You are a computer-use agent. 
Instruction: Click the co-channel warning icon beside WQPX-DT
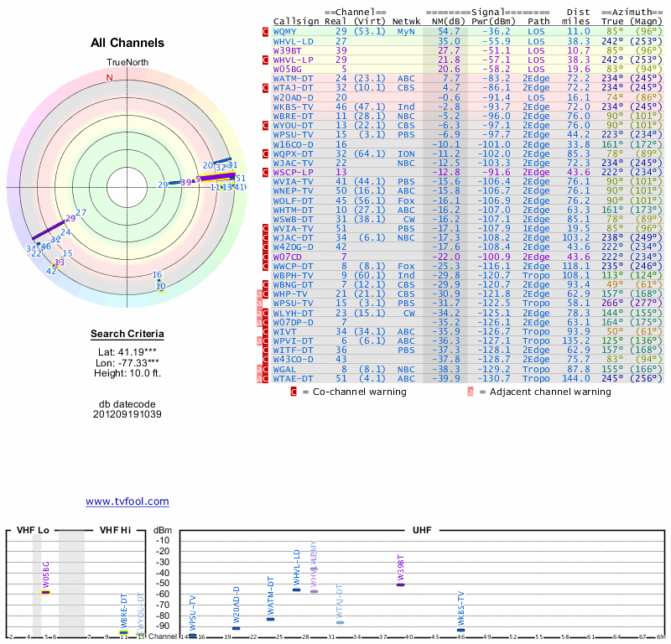(266, 154)
